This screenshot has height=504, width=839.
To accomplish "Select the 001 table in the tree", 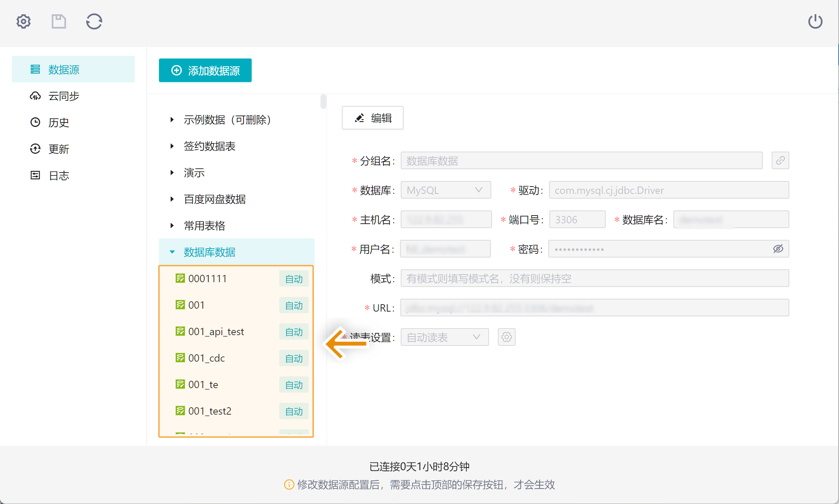I will pos(197,305).
